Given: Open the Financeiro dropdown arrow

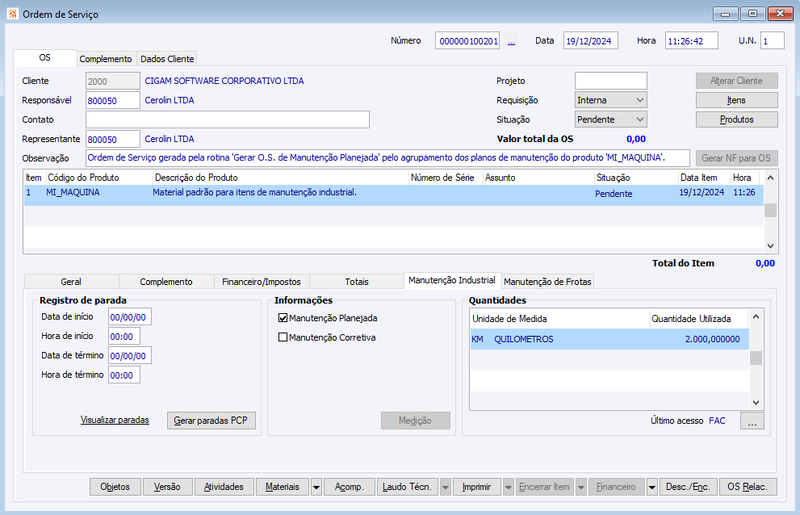Looking at the screenshot, I should pos(652,487).
